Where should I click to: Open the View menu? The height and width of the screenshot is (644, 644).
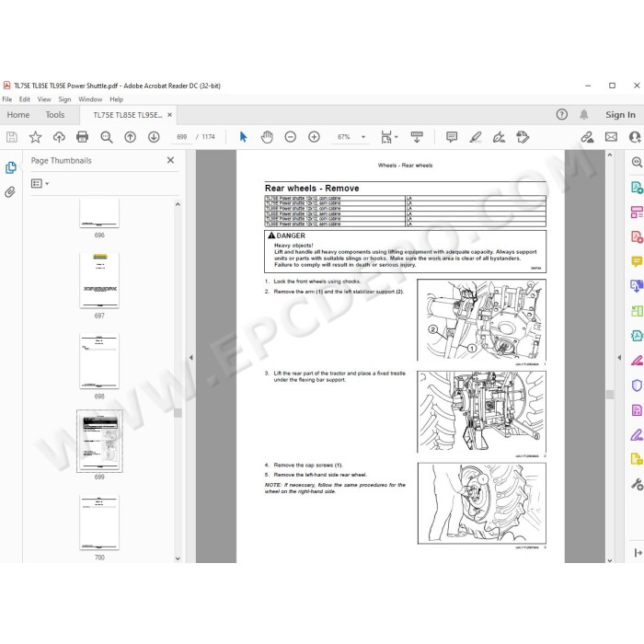(44, 99)
